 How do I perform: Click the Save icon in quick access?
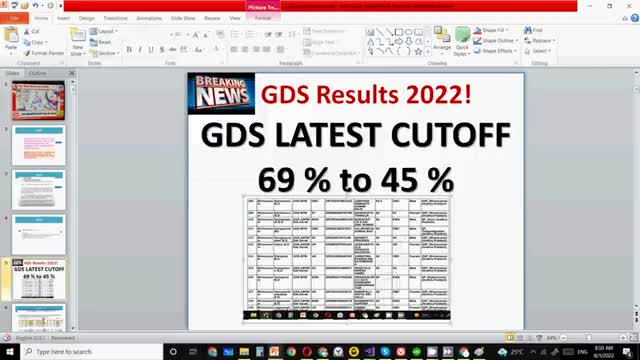click(x=14, y=6)
